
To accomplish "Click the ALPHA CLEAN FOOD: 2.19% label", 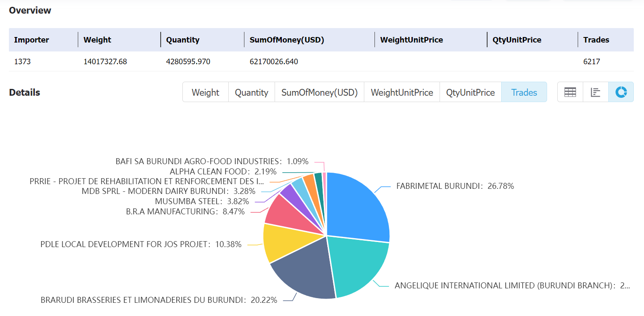I will (223, 171).
